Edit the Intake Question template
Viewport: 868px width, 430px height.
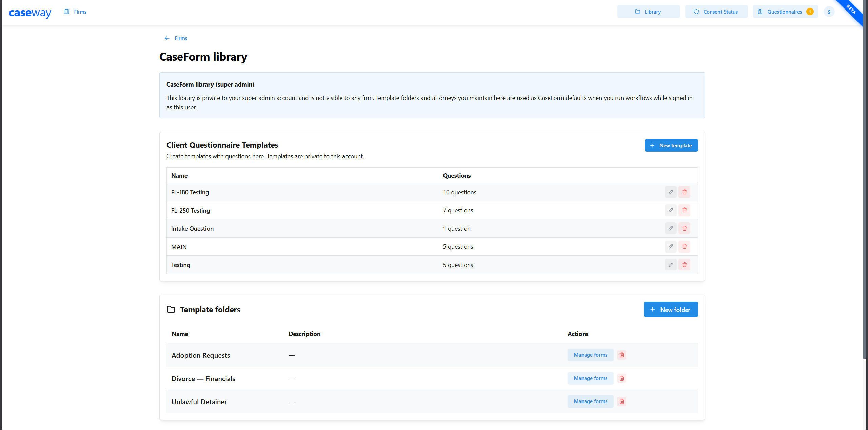pos(671,228)
